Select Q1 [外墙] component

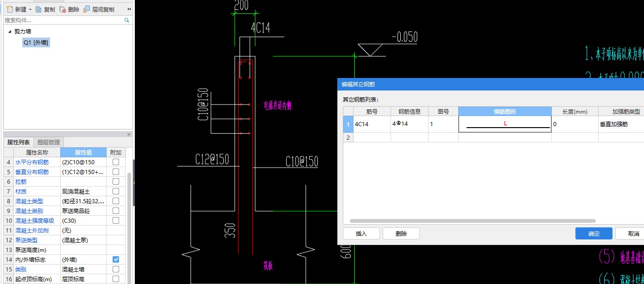tap(36, 43)
